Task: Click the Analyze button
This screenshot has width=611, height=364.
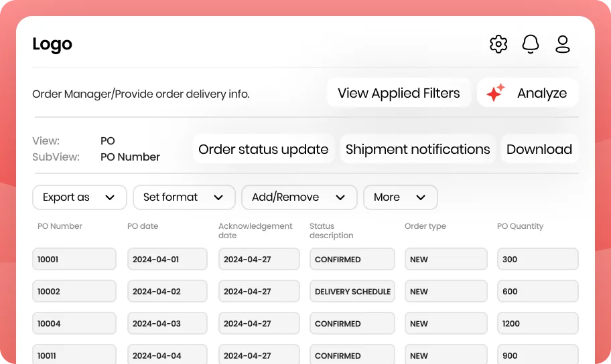Action: point(528,93)
